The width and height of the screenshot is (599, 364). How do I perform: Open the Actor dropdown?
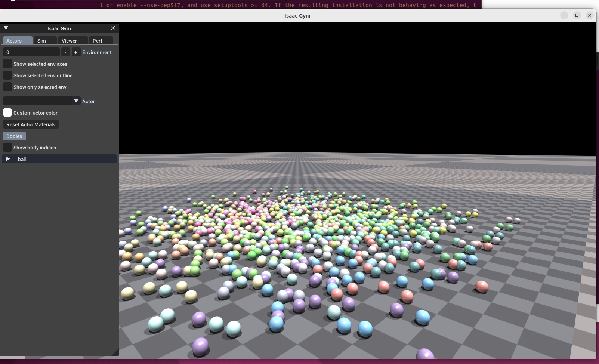pos(41,101)
